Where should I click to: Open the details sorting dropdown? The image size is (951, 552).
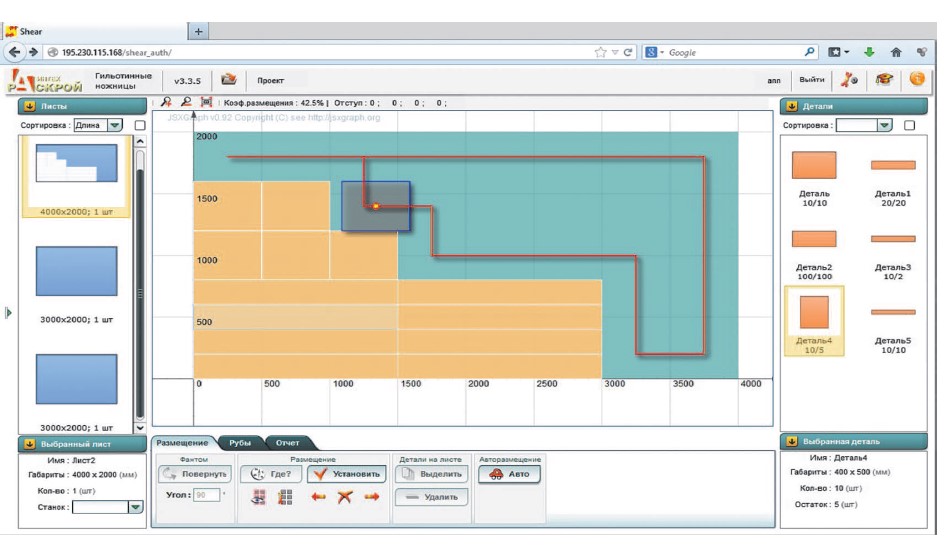865,126
